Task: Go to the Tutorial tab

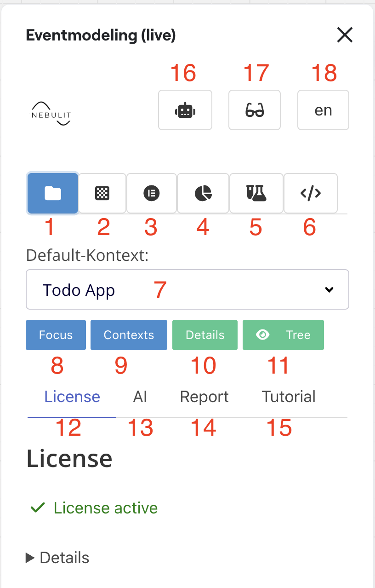Action: coord(289,396)
